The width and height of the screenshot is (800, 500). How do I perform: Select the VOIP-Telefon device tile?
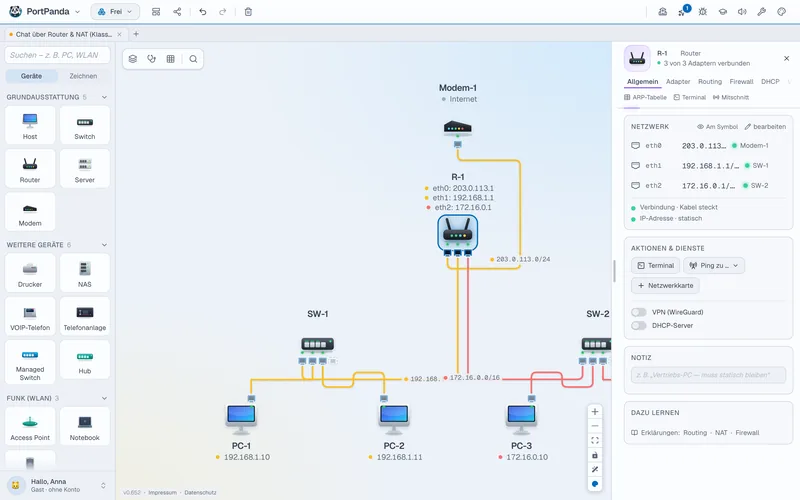pyautogui.click(x=30, y=316)
